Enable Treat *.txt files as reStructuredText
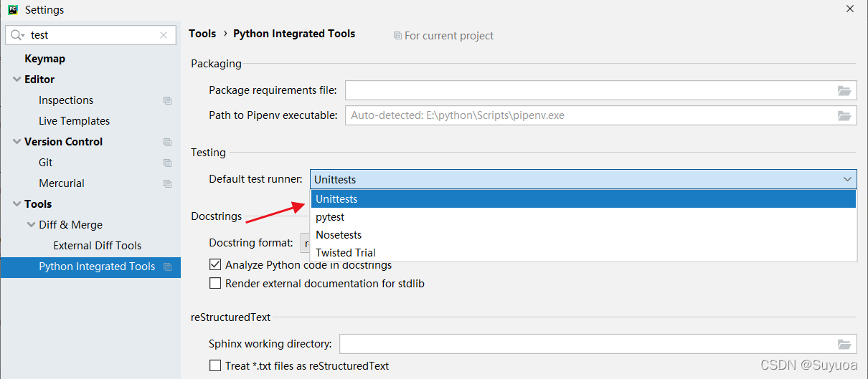The width and height of the screenshot is (868, 379). pos(215,366)
